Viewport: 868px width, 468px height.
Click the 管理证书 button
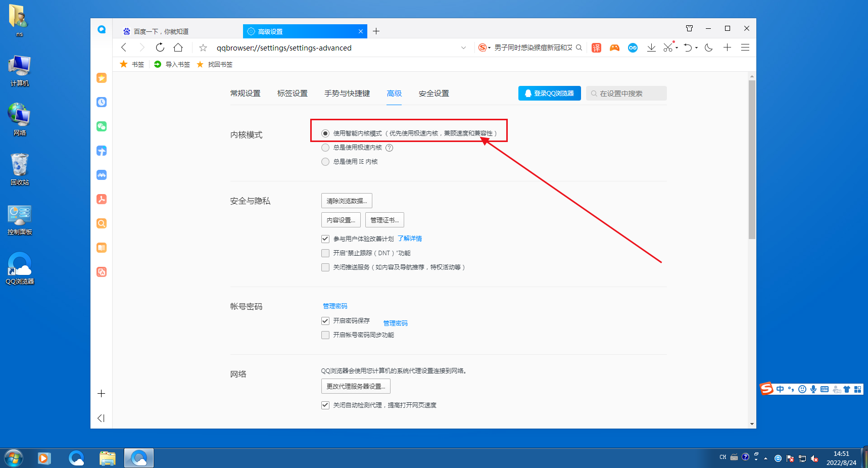(x=384, y=220)
